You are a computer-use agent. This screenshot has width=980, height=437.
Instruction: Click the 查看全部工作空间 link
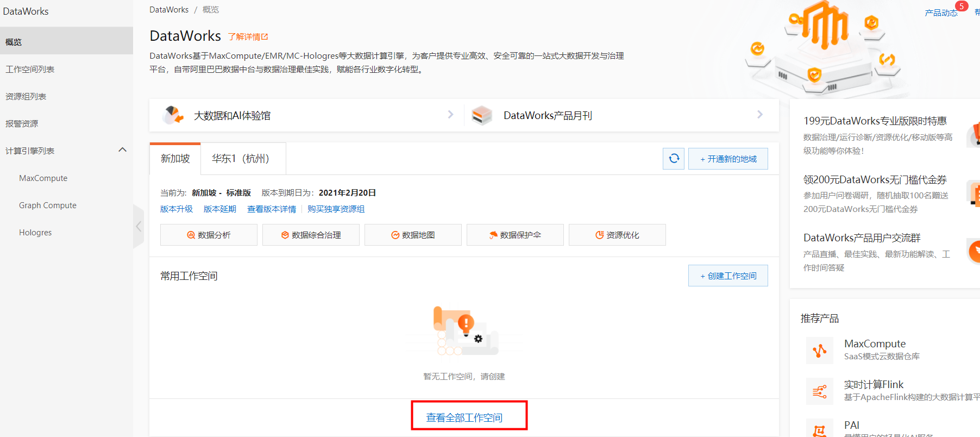464,417
